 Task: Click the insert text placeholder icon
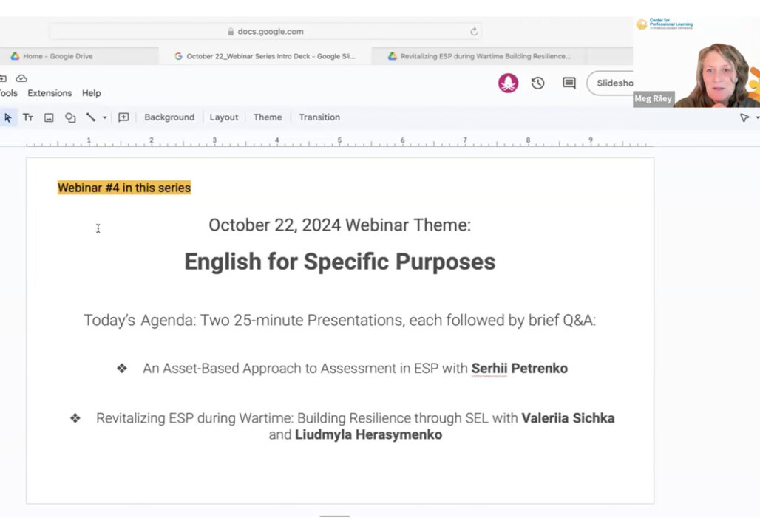coord(123,117)
